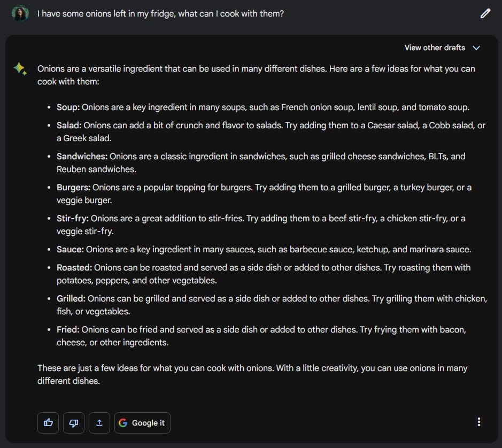
Task: Click the bold Grilled heading
Action: point(71,298)
